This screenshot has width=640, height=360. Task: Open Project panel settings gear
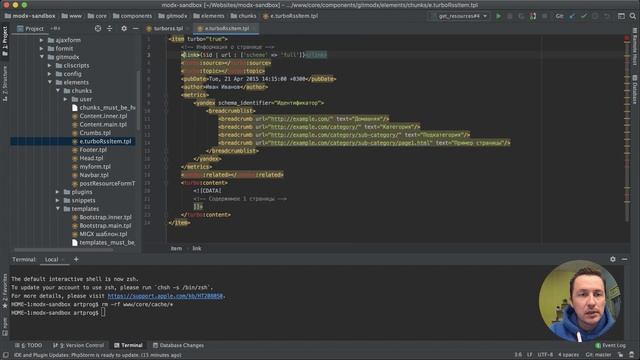point(124,29)
